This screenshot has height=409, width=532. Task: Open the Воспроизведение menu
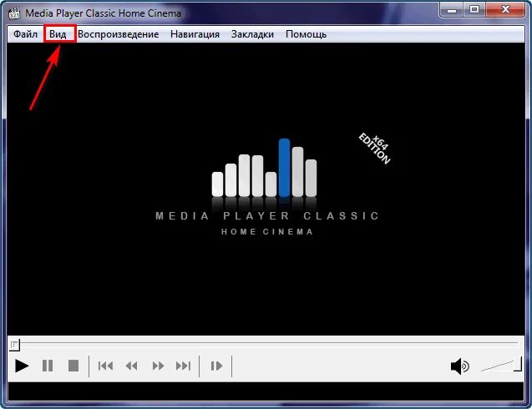pos(119,34)
